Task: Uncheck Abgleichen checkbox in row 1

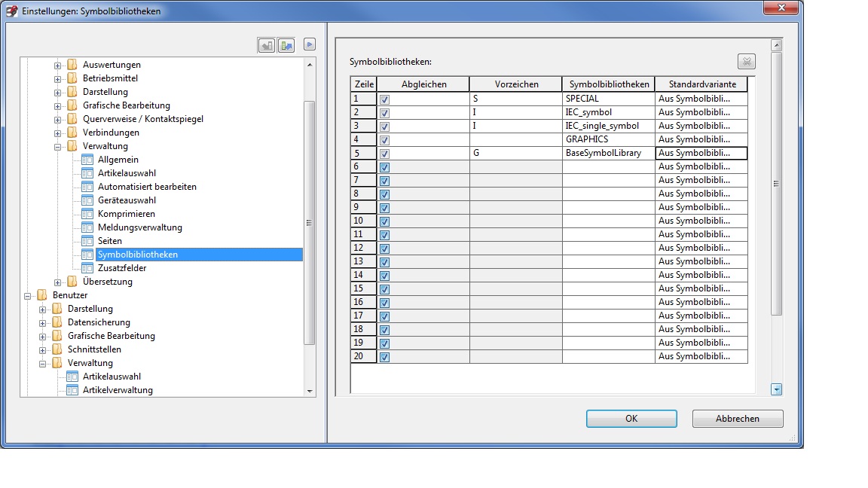Action: coord(384,99)
